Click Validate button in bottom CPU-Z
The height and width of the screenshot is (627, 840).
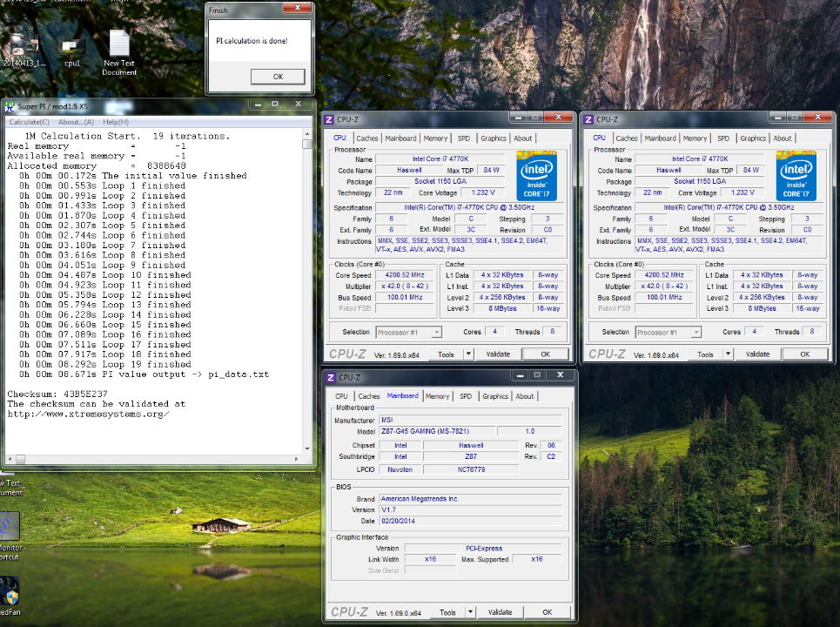tap(500, 612)
